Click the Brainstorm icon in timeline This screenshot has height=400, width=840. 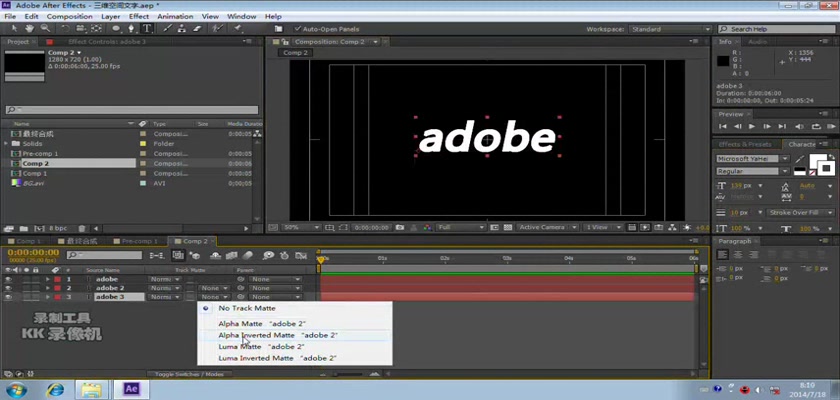(268, 256)
